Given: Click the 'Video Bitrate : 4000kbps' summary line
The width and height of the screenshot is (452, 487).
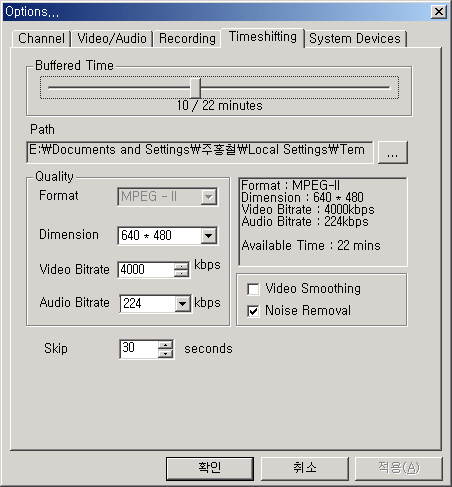Looking at the screenshot, I should 308,210.
